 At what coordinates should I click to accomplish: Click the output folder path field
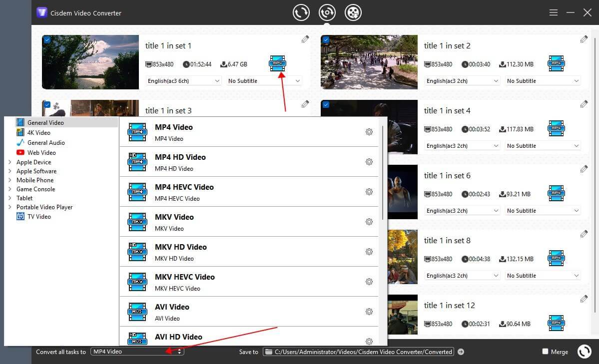(x=358, y=352)
